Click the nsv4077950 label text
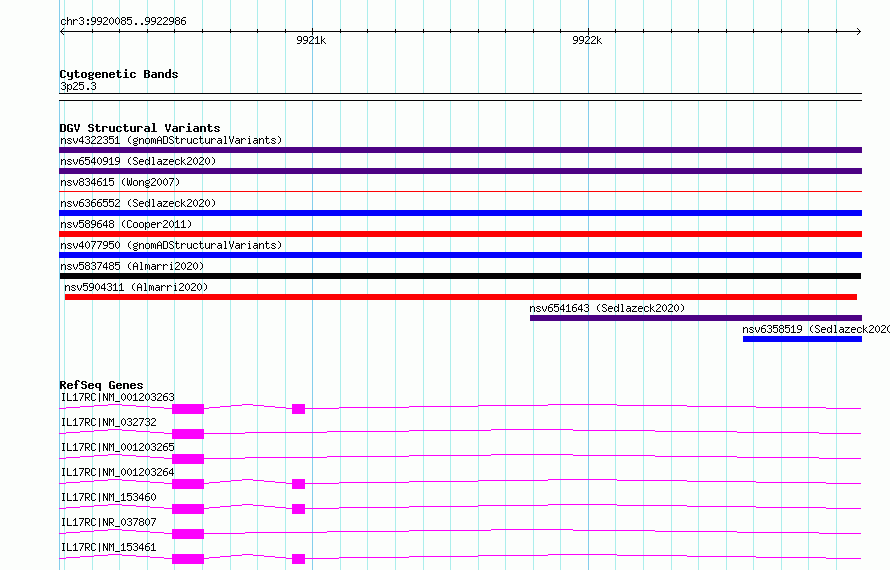 tap(171, 245)
